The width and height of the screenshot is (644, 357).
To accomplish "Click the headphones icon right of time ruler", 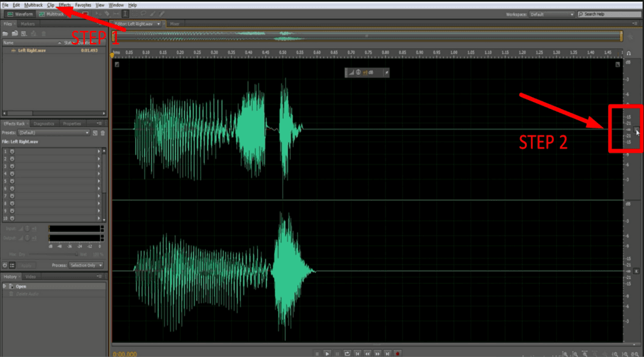I will (629, 53).
